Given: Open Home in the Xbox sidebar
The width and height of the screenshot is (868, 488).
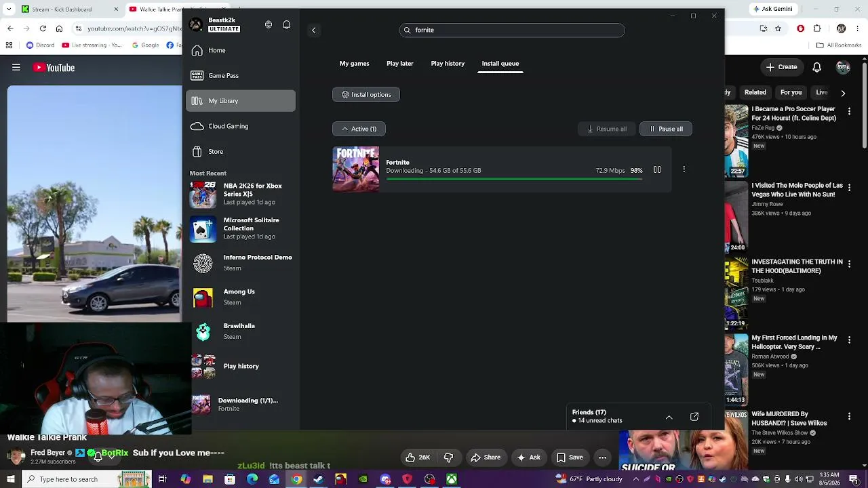Looking at the screenshot, I should pos(241,50).
